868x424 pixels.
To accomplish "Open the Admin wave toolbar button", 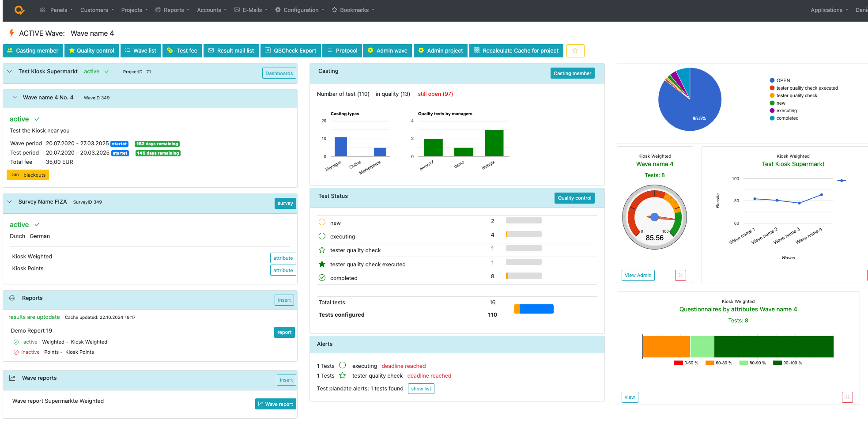I will (388, 51).
